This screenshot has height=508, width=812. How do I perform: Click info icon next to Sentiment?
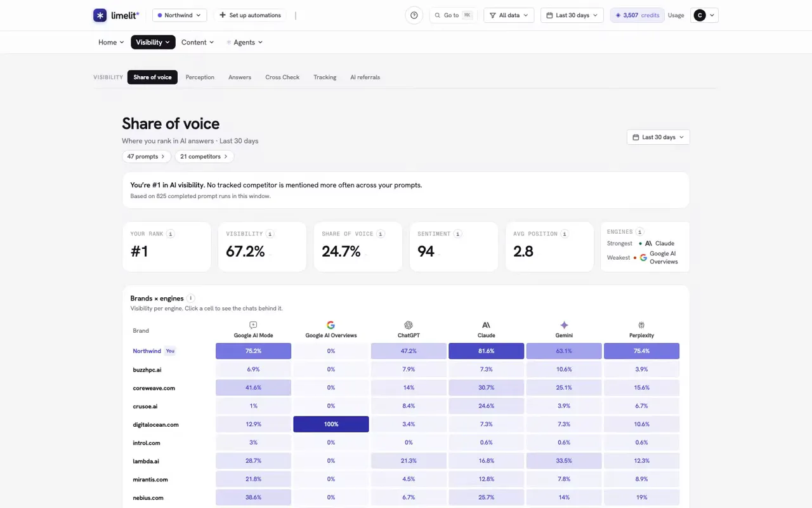coord(458,234)
